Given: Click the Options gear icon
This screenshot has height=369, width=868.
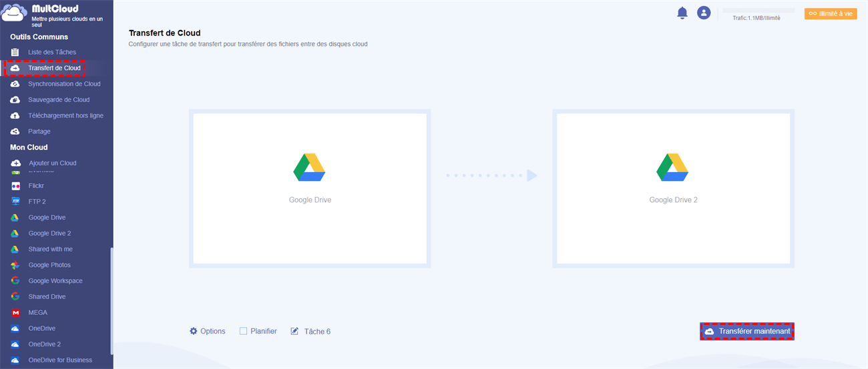Looking at the screenshot, I should (x=194, y=331).
